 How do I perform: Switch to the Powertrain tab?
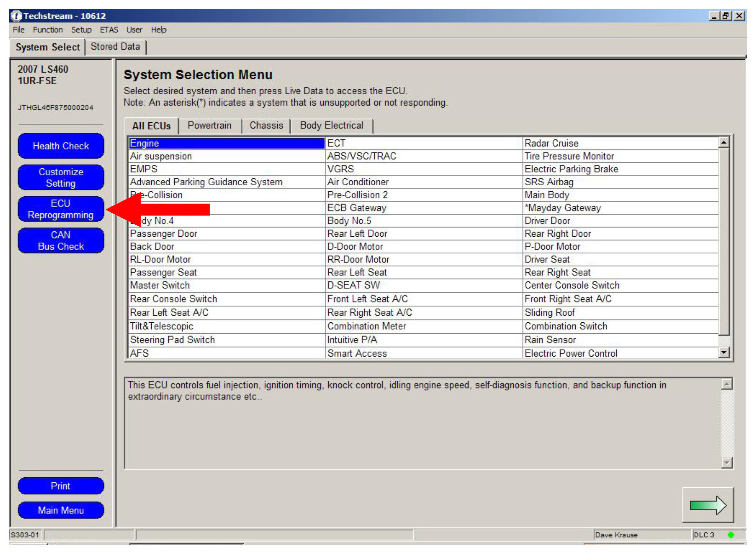pyautogui.click(x=209, y=125)
